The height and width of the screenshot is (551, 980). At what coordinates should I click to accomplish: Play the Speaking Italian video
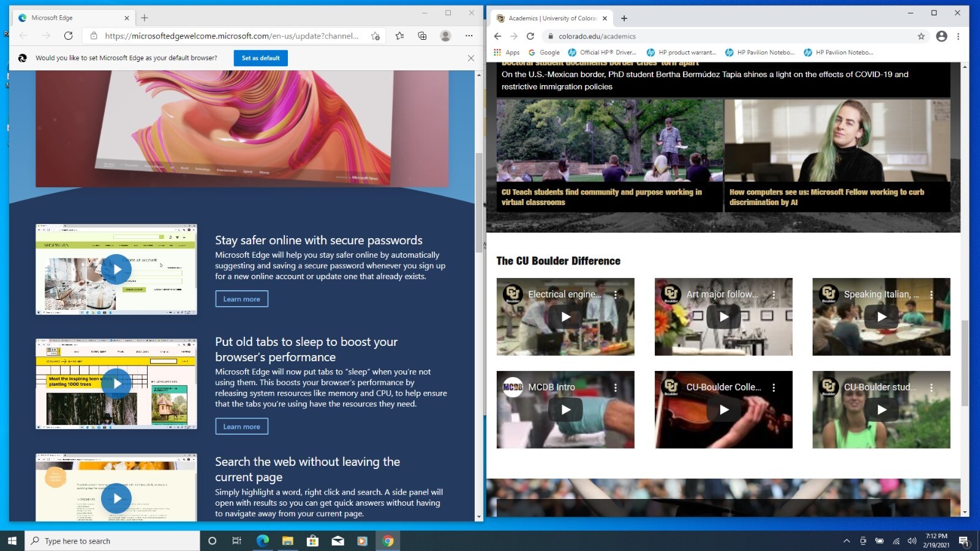881,317
